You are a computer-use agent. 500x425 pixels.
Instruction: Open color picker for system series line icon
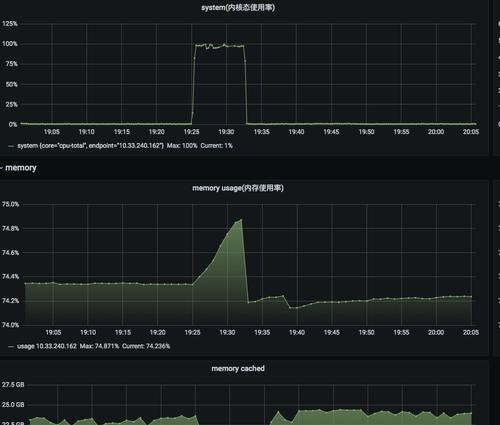point(11,146)
